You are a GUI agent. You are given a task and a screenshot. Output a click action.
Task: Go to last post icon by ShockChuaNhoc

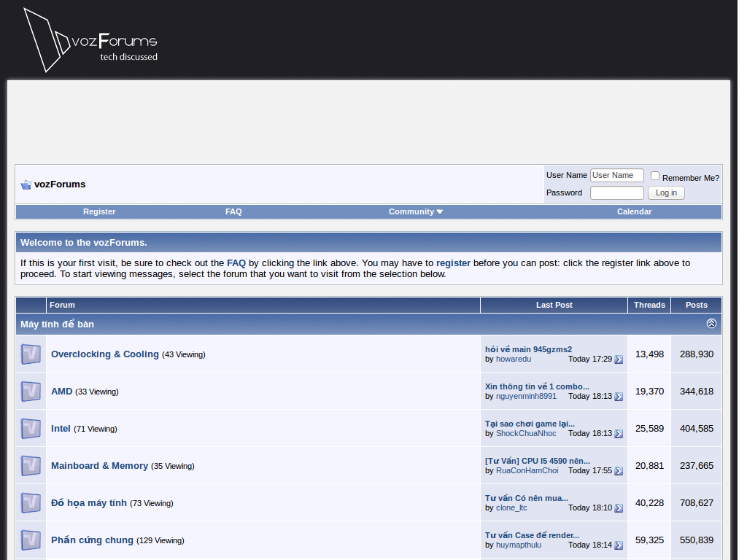pos(619,434)
